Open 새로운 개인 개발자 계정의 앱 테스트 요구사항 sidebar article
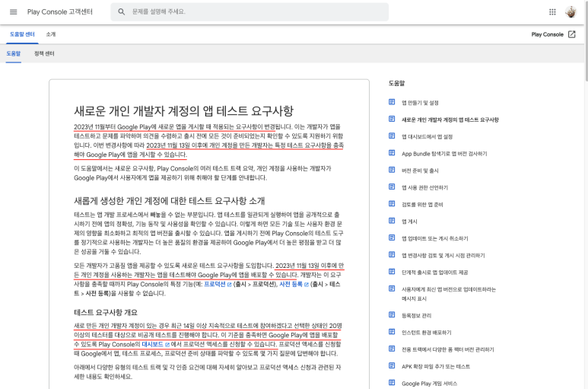Viewport: 588px width, 389px height. point(450,120)
